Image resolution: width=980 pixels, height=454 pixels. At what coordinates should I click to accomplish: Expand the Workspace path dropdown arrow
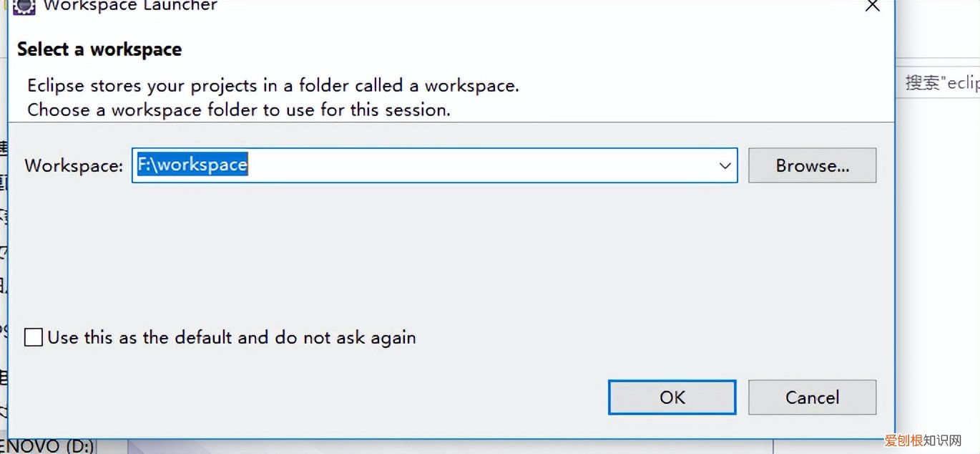point(725,165)
